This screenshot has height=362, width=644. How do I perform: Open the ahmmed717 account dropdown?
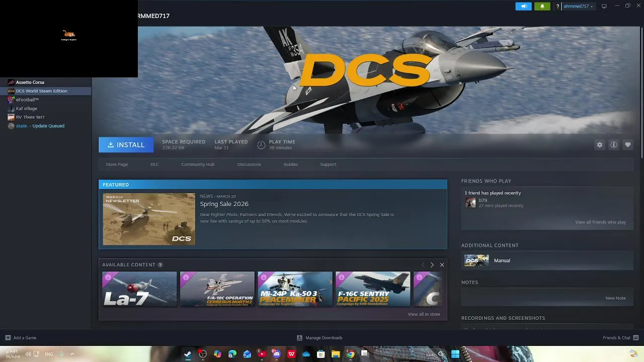point(578,7)
